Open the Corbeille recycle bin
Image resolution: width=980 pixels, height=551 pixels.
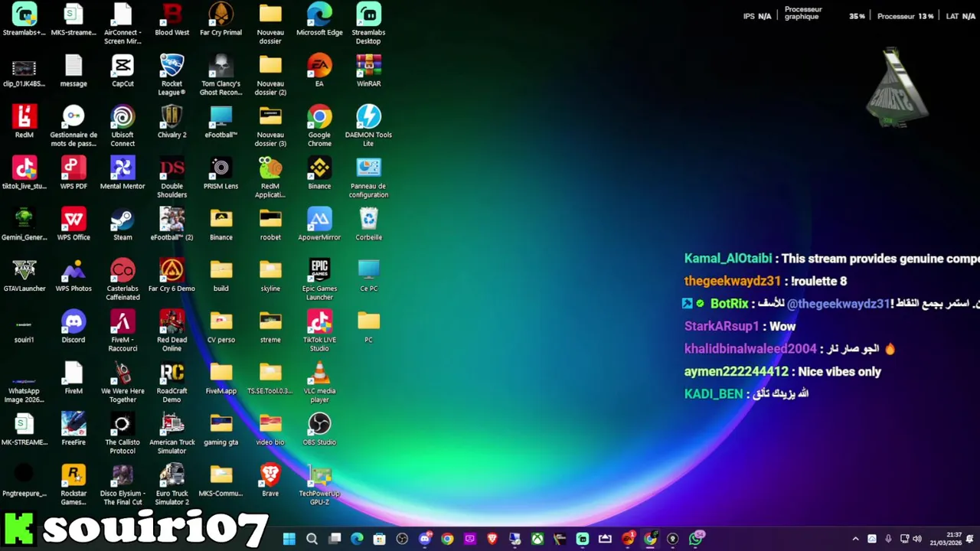368,224
